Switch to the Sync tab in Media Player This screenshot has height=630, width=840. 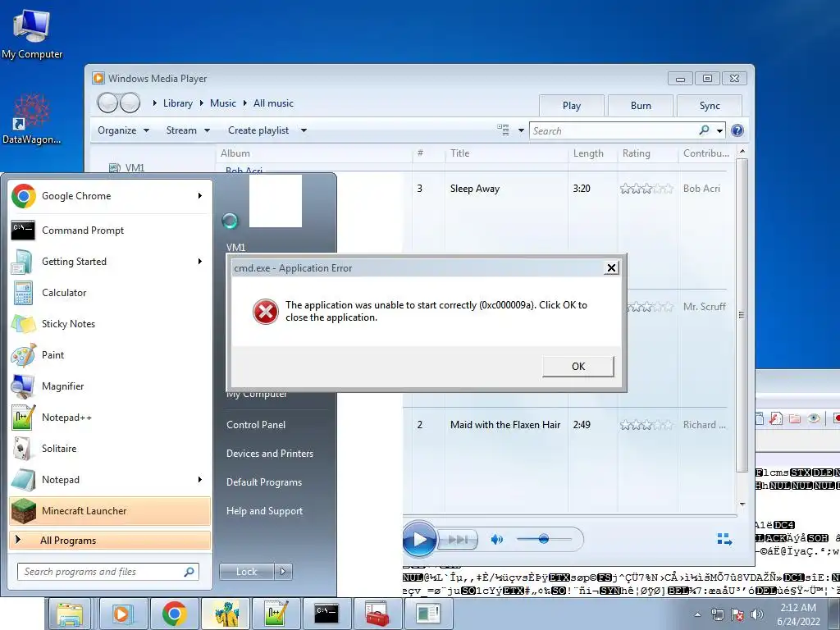710,106
